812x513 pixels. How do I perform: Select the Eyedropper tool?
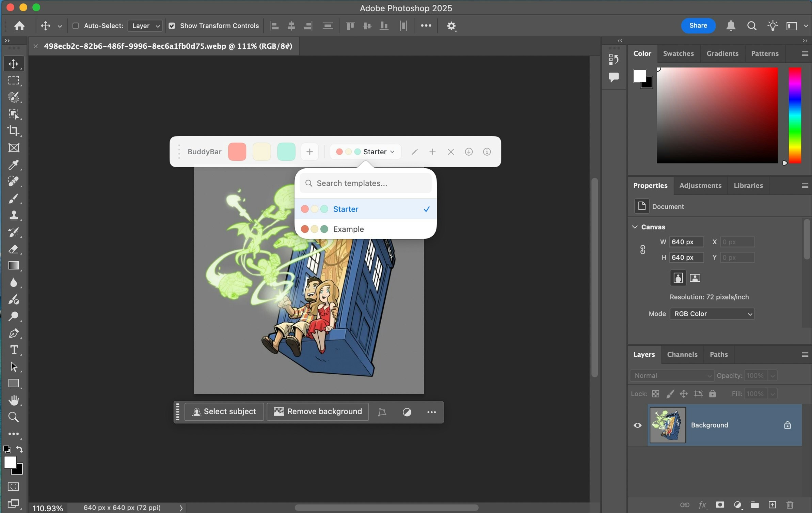pyautogui.click(x=14, y=165)
